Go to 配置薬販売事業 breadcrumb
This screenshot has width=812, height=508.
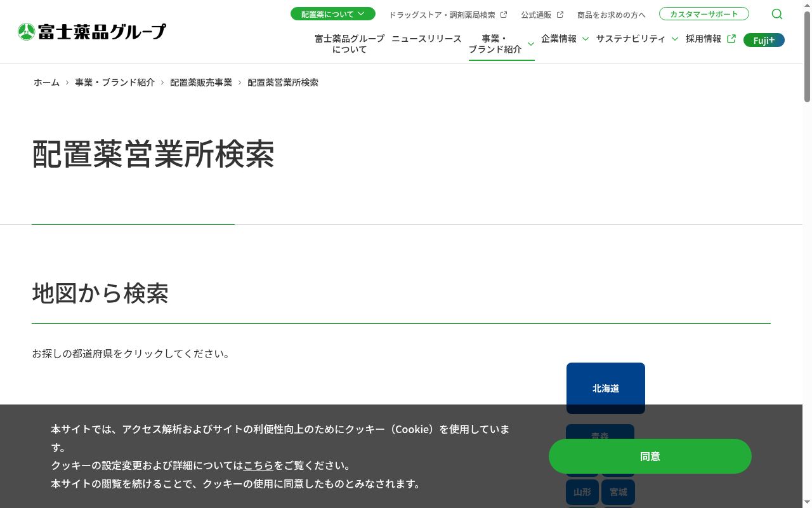(201, 83)
